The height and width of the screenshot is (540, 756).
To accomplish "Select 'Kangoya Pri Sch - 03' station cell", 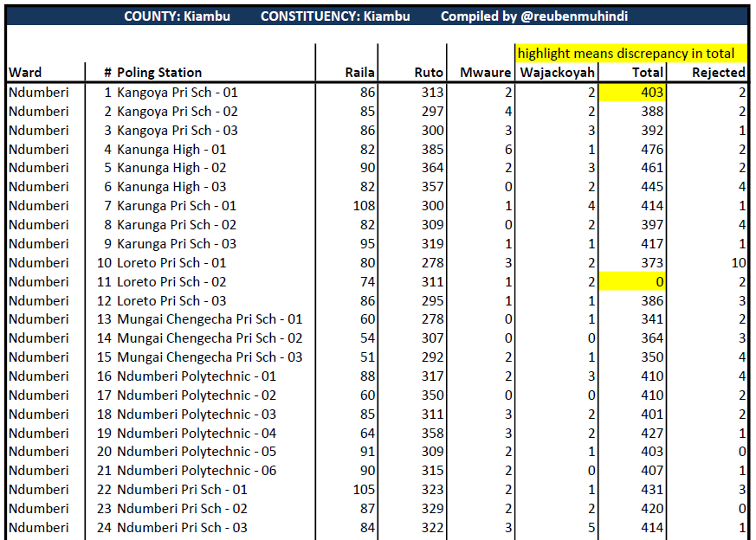I will click(178, 130).
